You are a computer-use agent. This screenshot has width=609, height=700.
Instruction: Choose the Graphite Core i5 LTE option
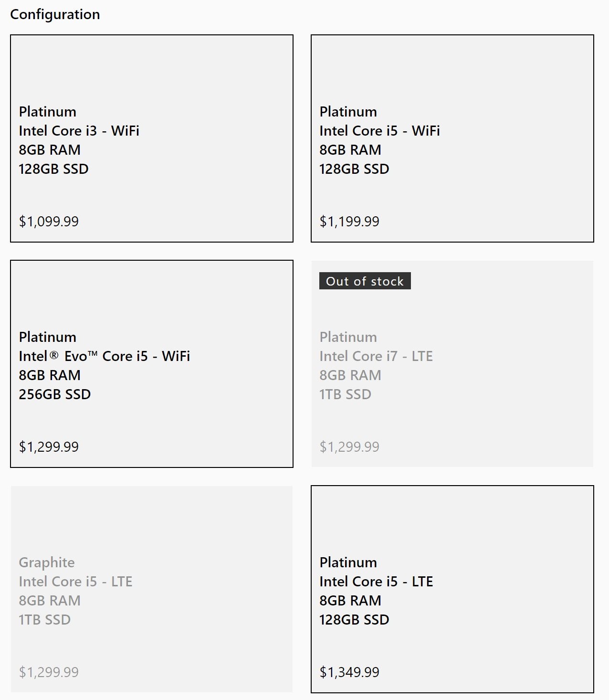coord(152,589)
